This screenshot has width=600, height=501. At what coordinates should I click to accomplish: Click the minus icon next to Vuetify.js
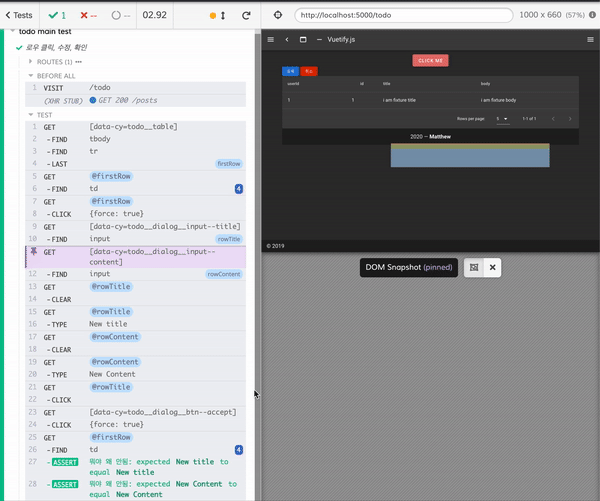click(x=319, y=39)
